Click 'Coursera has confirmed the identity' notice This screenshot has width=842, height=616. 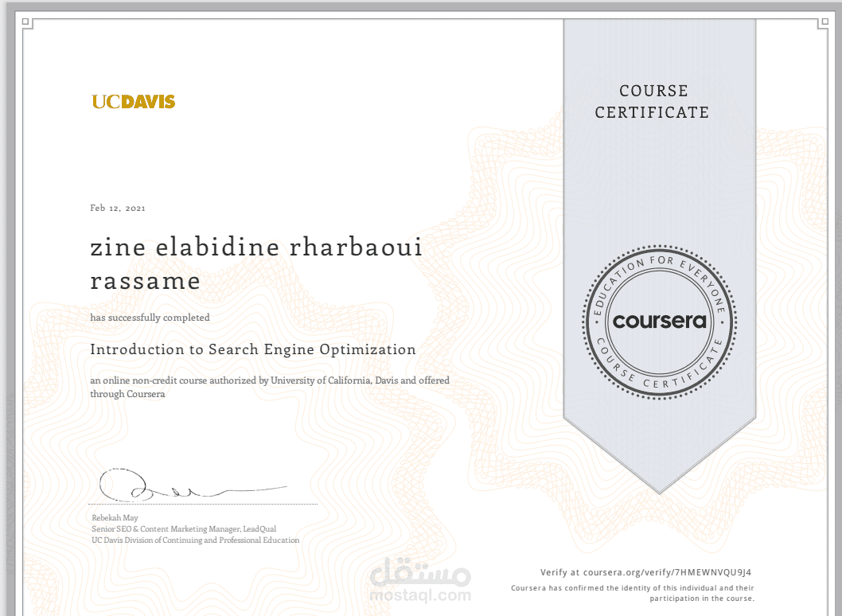(632, 588)
